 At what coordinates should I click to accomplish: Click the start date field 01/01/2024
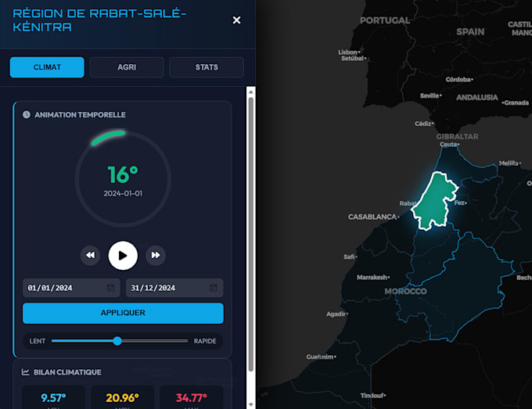coord(71,288)
